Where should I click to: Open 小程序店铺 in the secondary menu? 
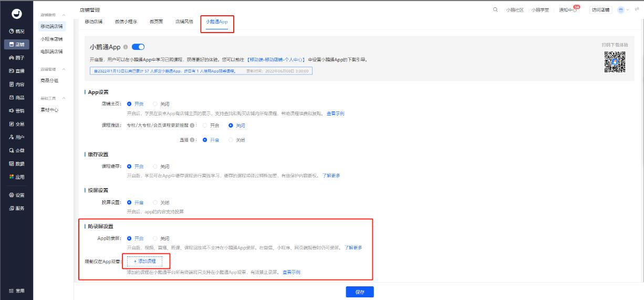pyautogui.click(x=51, y=39)
